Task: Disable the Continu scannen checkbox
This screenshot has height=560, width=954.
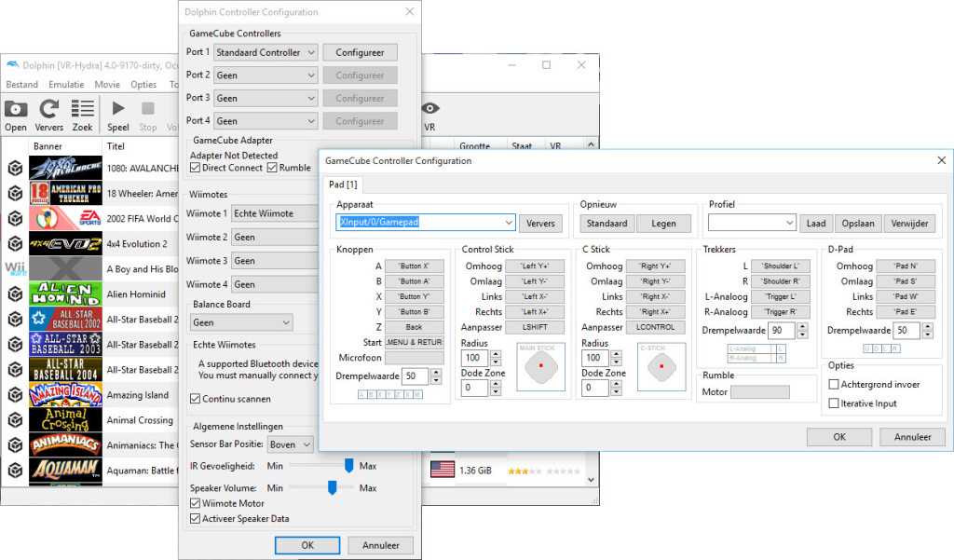Action: 195,399
